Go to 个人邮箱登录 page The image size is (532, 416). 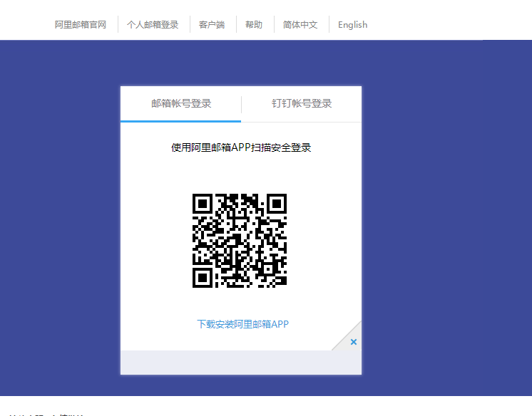click(x=153, y=25)
